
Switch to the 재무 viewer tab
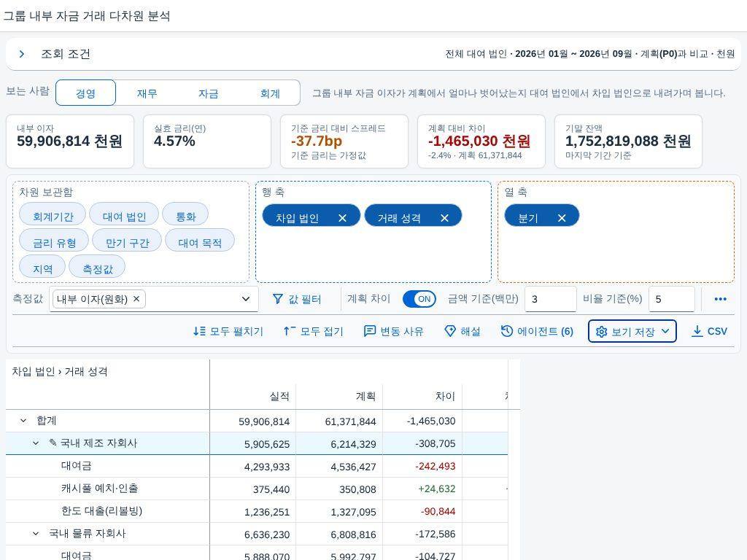click(147, 93)
